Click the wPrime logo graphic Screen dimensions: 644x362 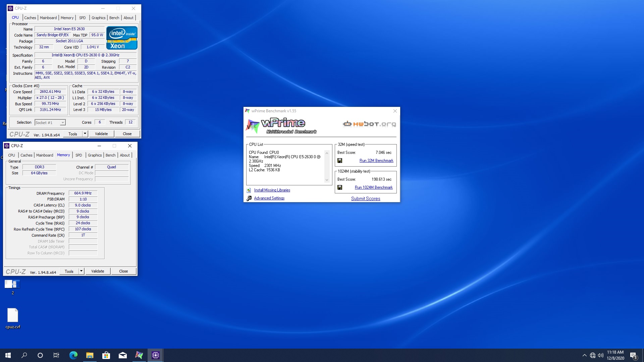tap(280, 126)
